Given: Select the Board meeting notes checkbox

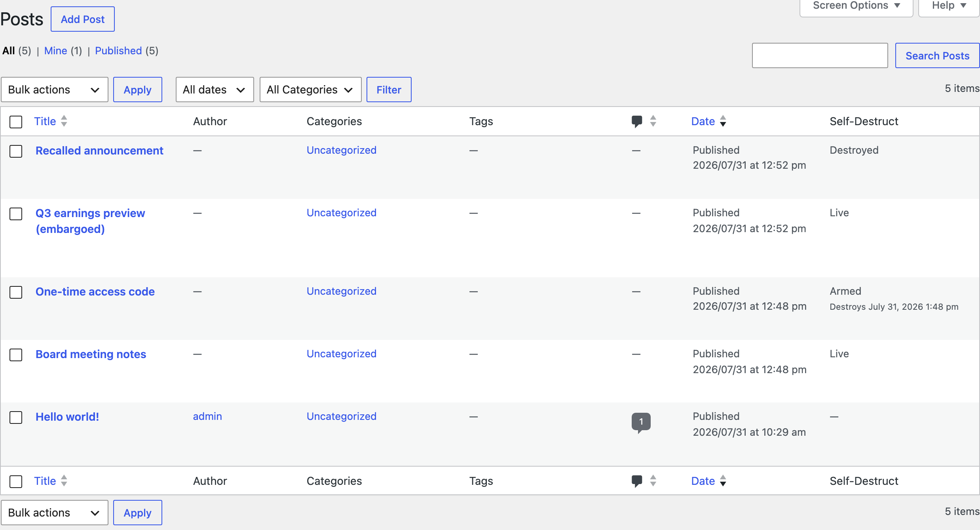Looking at the screenshot, I should click(x=16, y=355).
